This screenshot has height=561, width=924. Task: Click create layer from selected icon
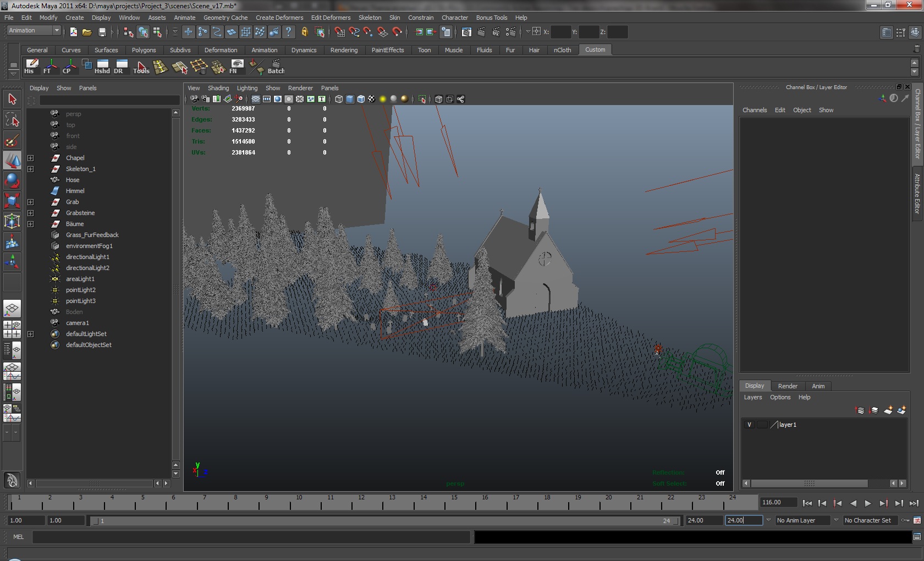coord(901,410)
